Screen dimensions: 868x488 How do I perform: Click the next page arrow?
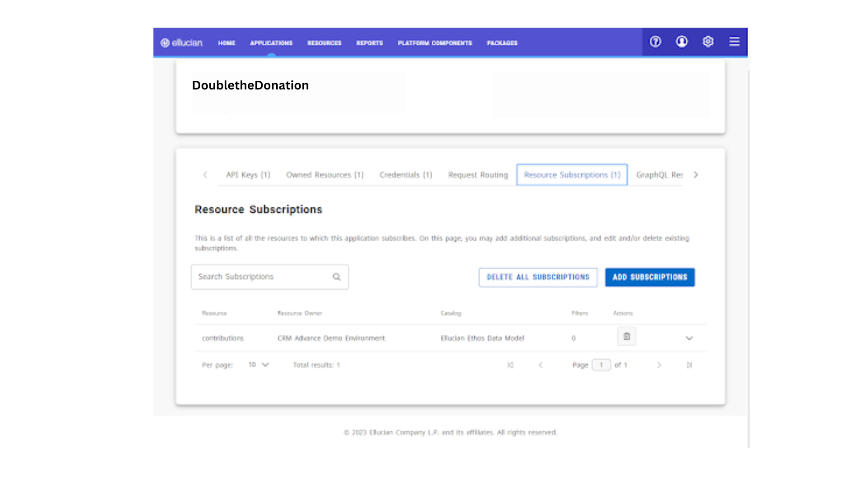659,365
